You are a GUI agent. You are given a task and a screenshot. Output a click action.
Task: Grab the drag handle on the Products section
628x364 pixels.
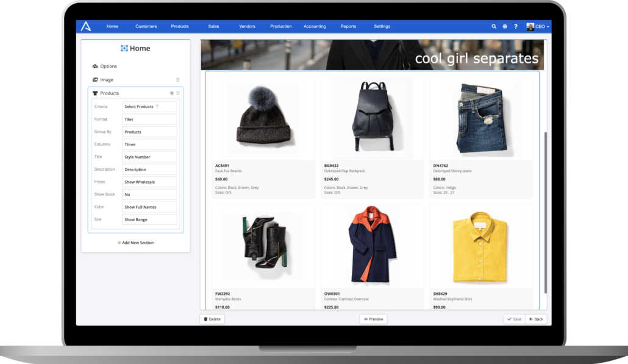click(x=178, y=93)
